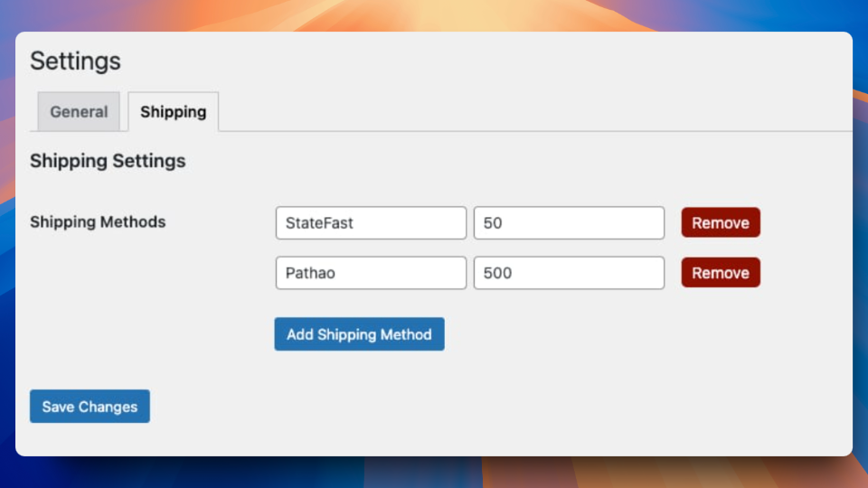The width and height of the screenshot is (868, 488).
Task: Remove the StateFast shipping method
Action: [x=721, y=223]
